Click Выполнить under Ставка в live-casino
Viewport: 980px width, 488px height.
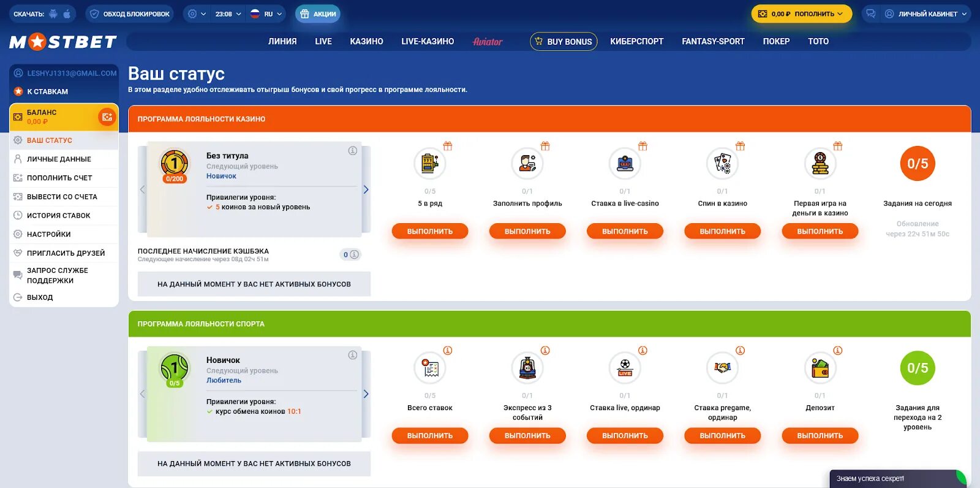pos(625,231)
